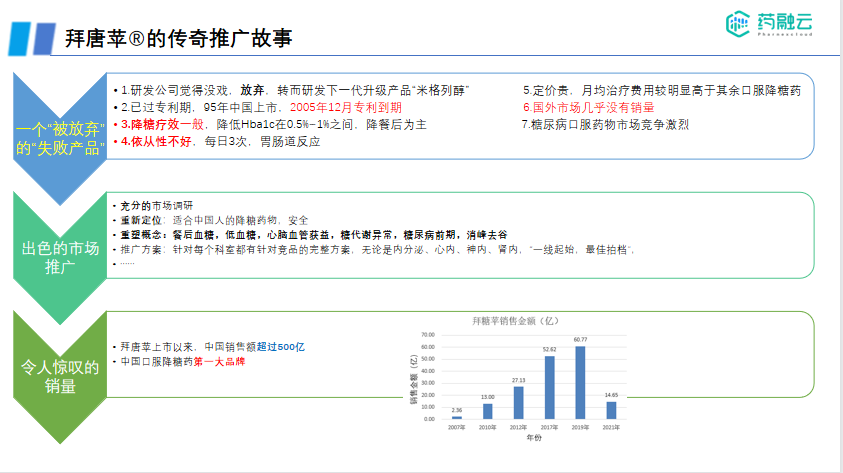This screenshot has width=843, height=473.
Task: Click the x-axis label 年份
Action: click(x=534, y=438)
